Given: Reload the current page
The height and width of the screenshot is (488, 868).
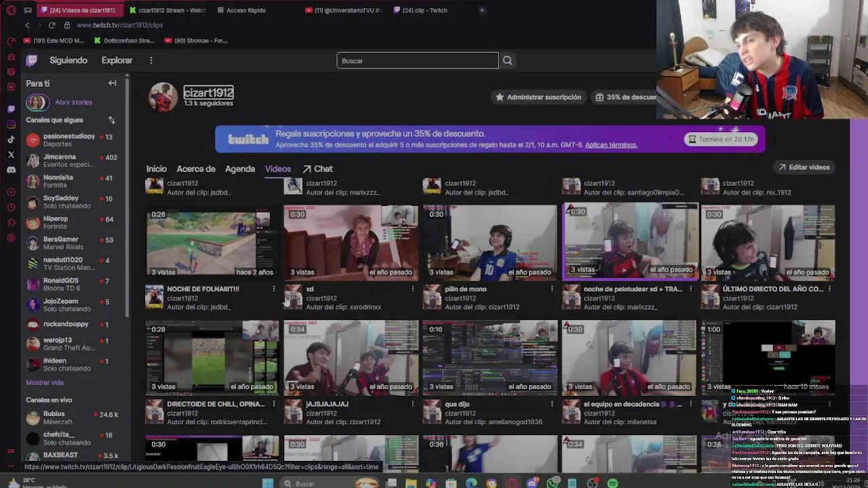Looking at the screenshot, I should (x=52, y=25).
